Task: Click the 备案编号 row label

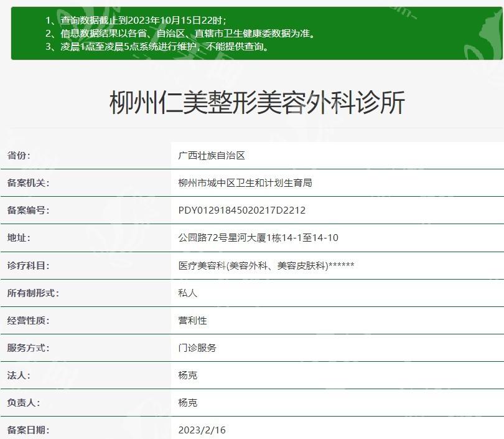Action: click(x=28, y=210)
